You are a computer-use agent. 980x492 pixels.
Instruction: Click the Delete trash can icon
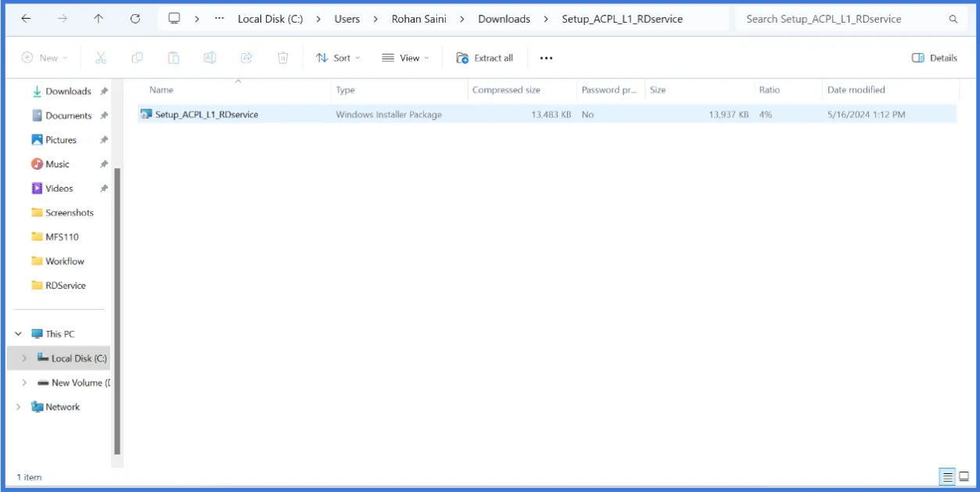click(283, 58)
